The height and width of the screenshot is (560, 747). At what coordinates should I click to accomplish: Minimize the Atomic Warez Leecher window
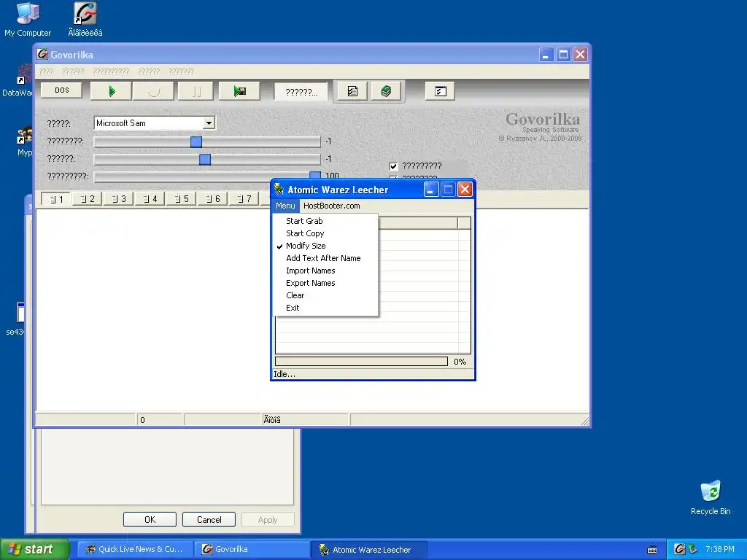tap(430, 190)
